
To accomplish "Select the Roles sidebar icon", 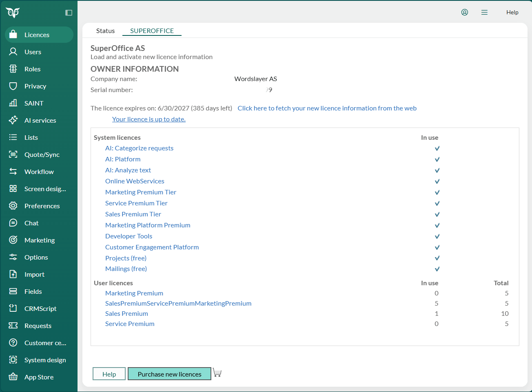I will 13,69.
